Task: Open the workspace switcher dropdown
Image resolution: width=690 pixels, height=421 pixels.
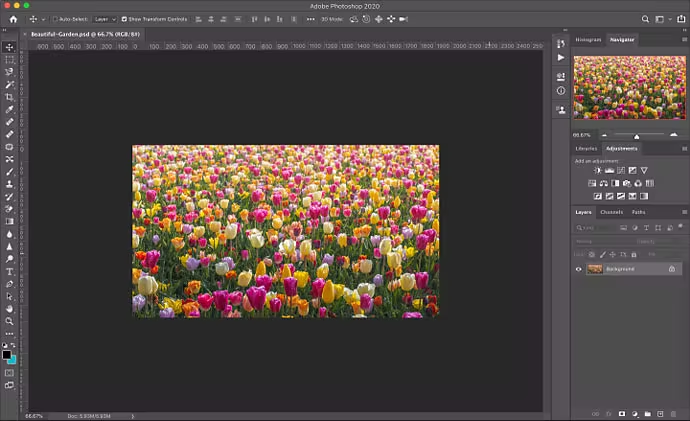Action: pos(663,19)
